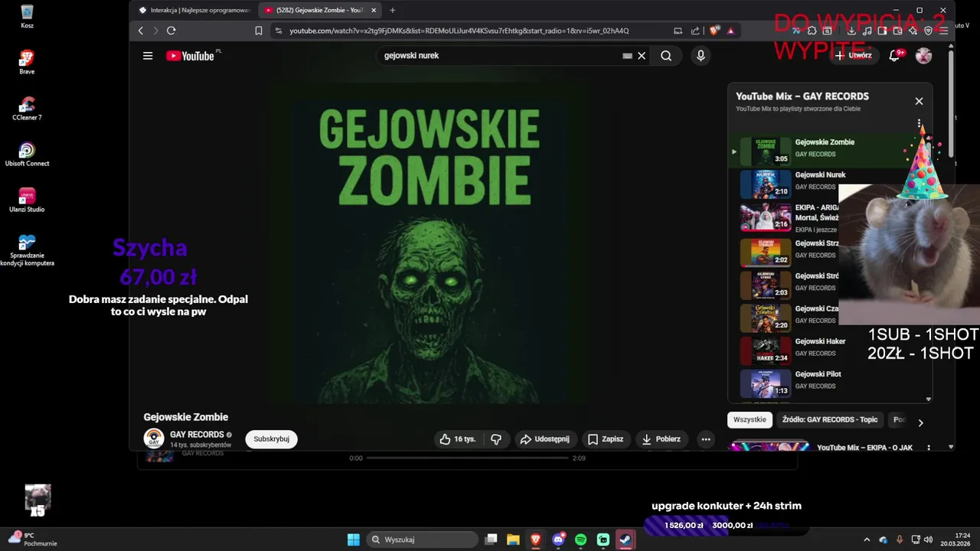Viewport: 980px width, 551px height.
Task: Share this page via address bar share icon
Action: coord(695,31)
